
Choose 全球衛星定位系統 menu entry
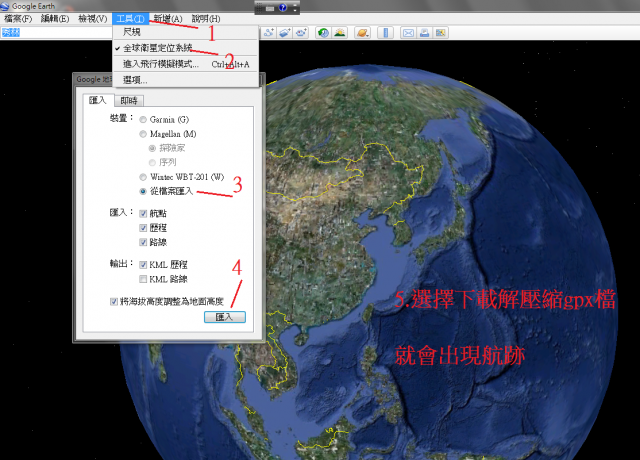click(186, 48)
